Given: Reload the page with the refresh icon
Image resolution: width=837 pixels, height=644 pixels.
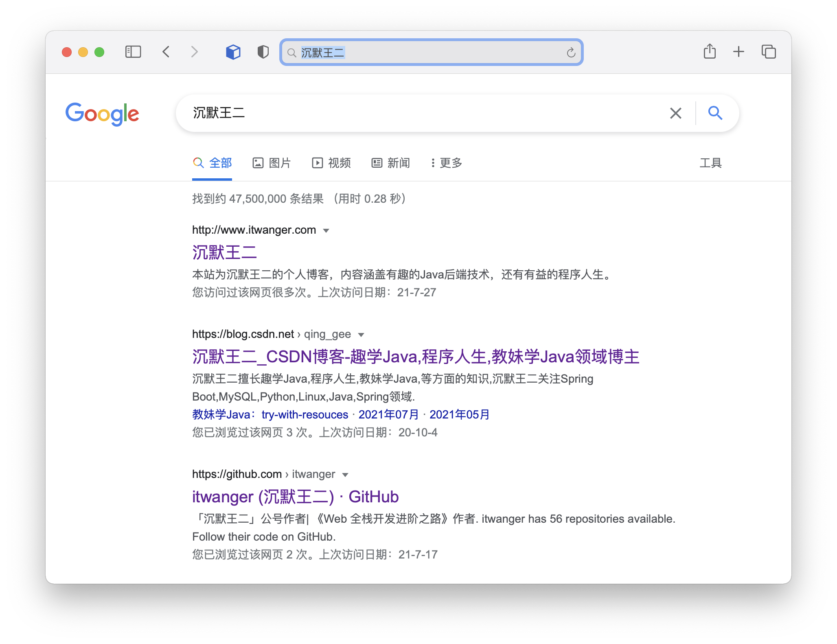Looking at the screenshot, I should click(x=571, y=53).
